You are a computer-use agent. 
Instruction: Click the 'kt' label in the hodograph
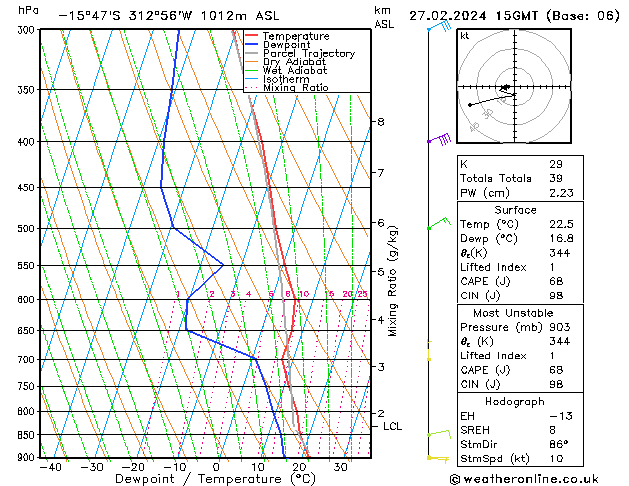[x=465, y=35]
